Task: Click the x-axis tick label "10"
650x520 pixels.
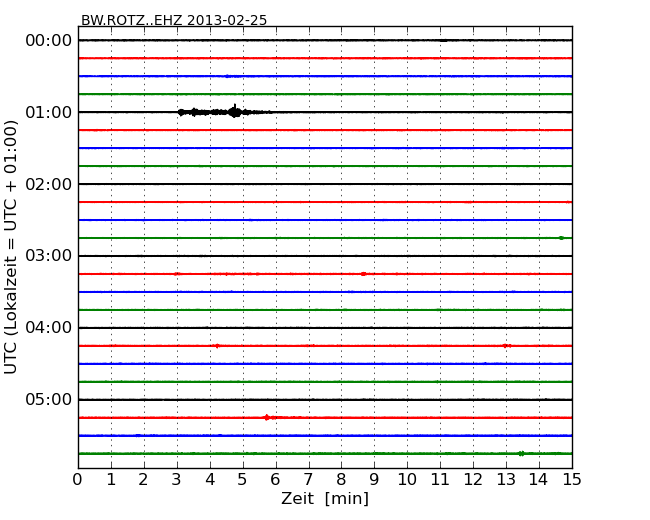Action: [x=407, y=480]
